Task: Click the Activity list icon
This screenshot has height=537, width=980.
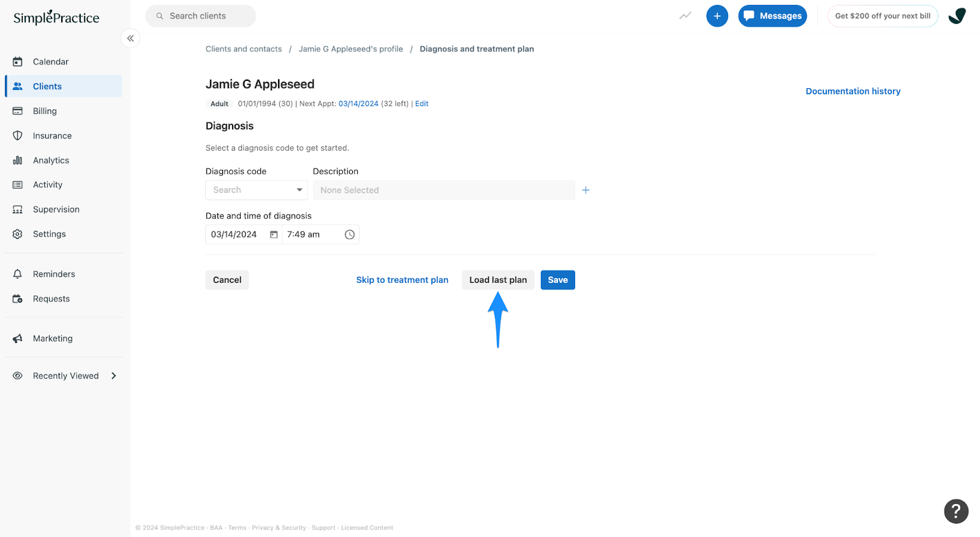Action: click(x=18, y=185)
